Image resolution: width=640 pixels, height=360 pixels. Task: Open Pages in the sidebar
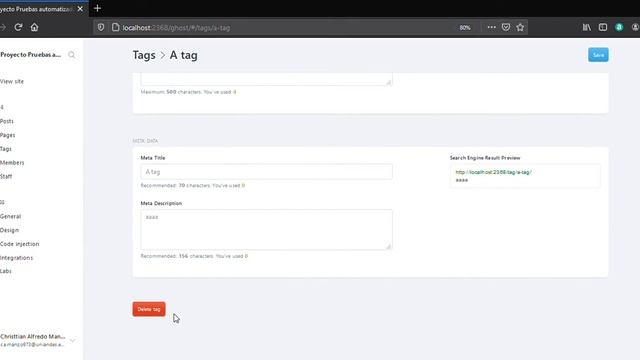click(8, 135)
